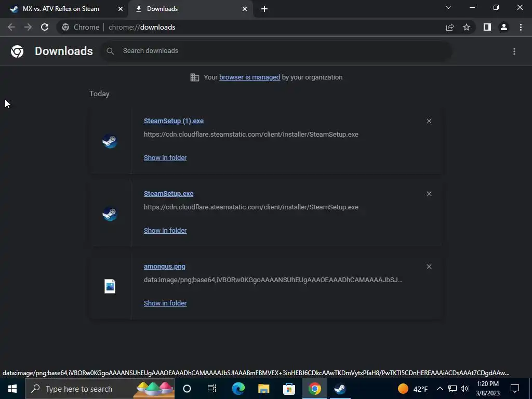Screen dimensions: 532x399
Task: Click Steam icon of SteamSetup.exe entry
Action: coord(110,214)
